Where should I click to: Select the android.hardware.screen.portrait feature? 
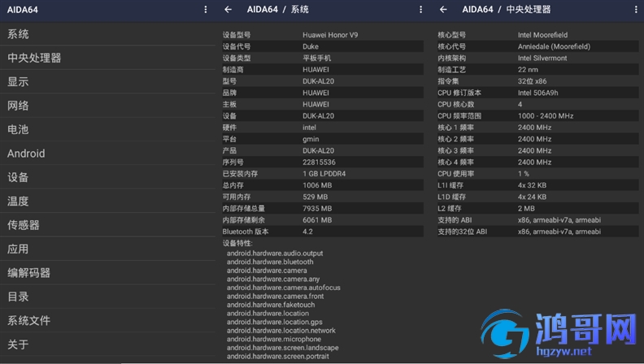[x=277, y=356]
